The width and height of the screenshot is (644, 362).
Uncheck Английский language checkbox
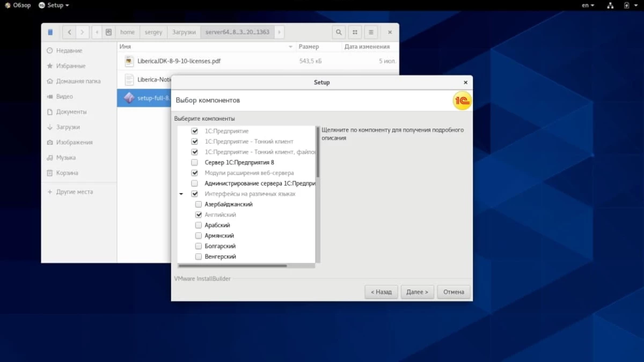coord(199,215)
